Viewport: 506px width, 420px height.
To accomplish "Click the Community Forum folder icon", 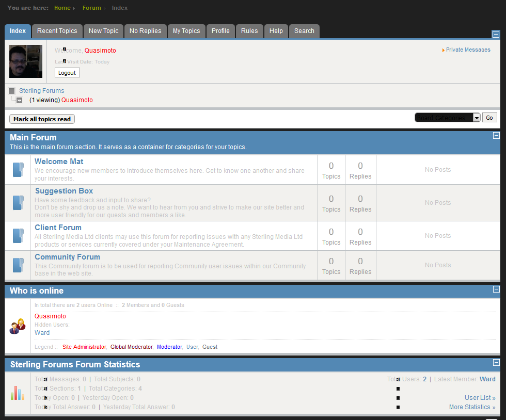I will 18,265.
